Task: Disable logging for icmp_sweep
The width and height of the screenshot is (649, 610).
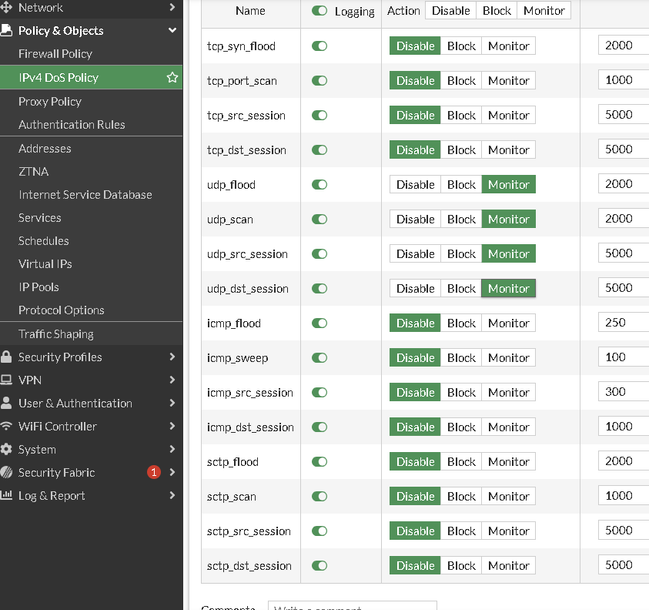Action: (x=319, y=358)
